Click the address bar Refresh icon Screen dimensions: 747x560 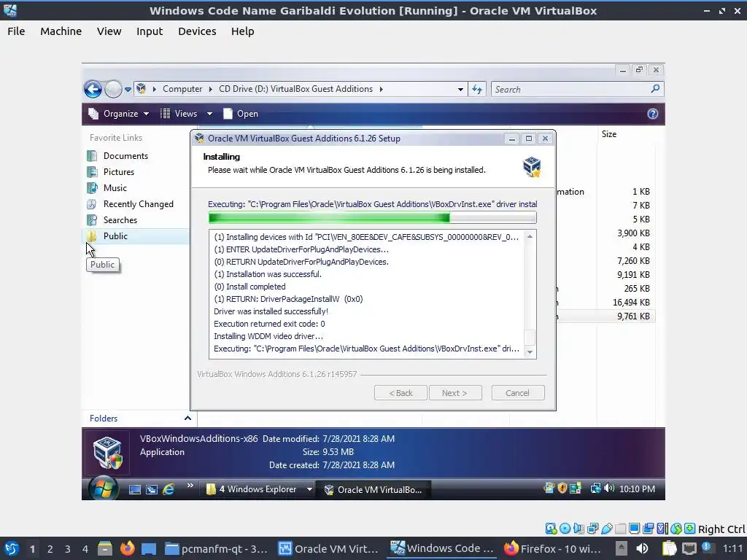pos(477,89)
